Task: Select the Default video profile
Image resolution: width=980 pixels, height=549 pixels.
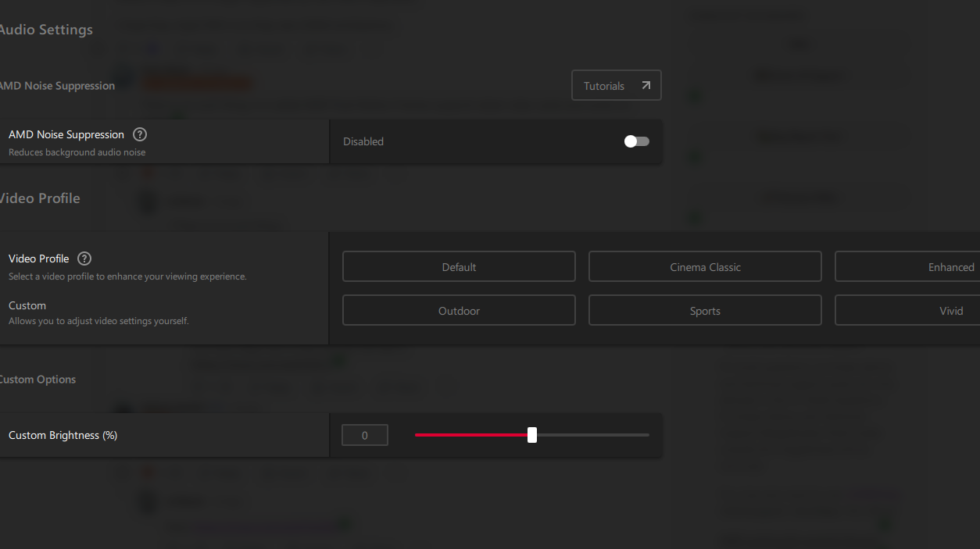Action: coord(459,266)
